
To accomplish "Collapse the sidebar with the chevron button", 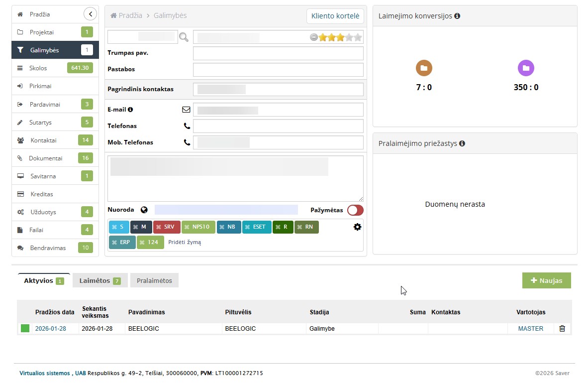I will click(x=90, y=14).
